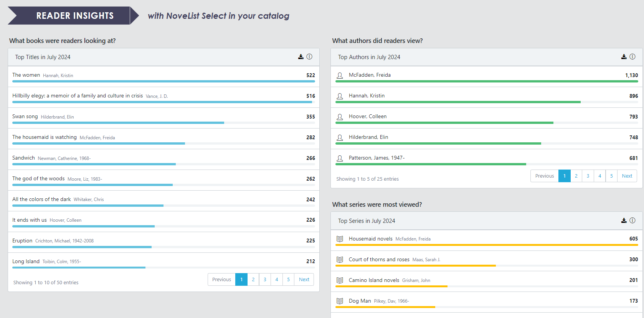644x318 pixels.
Task: Click the book icon beside Dog Man
Action: 340,301
